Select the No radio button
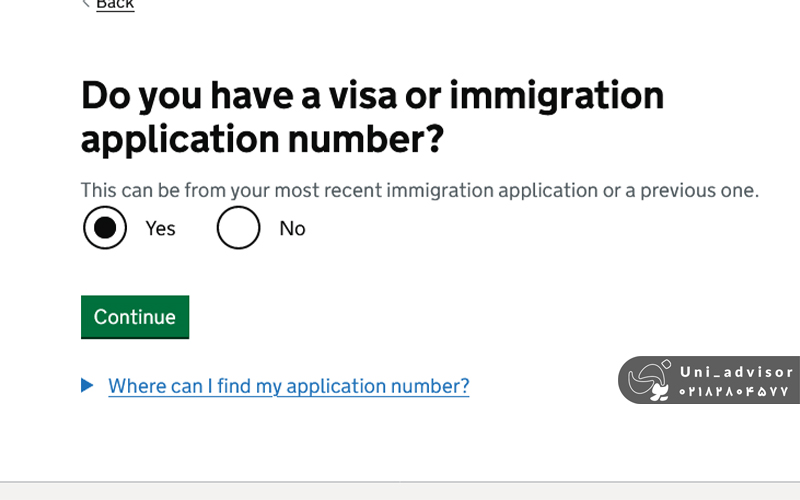Image resolution: width=800 pixels, height=500 pixels. pos(238,228)
